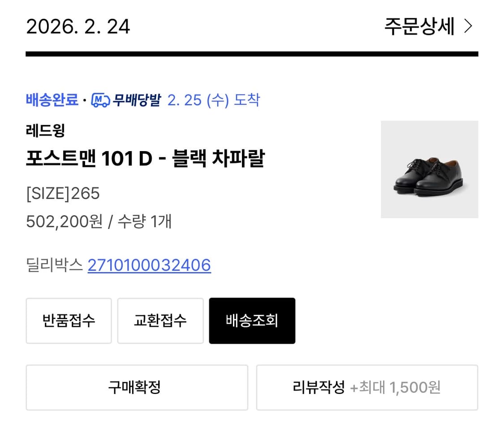Click the delivery truck icon next to 배송완료
504x424 pixels.
[100, 100]
